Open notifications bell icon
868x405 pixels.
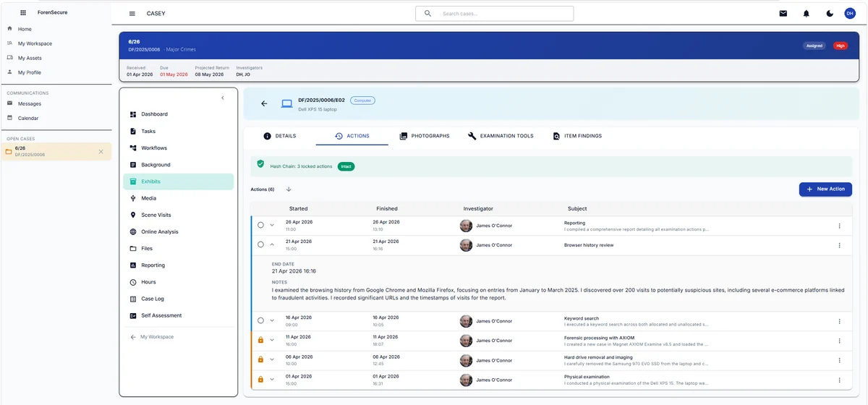click(x=806, y=14)
